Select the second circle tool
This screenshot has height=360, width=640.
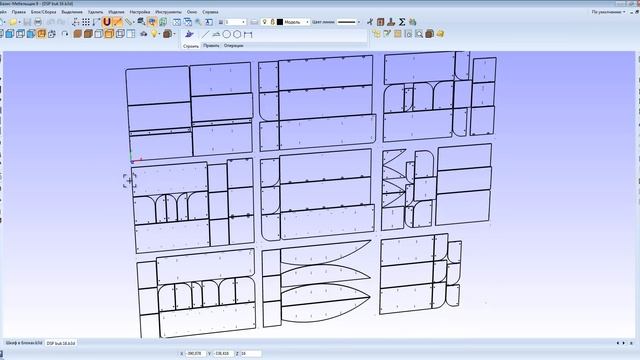pos(237,35)
